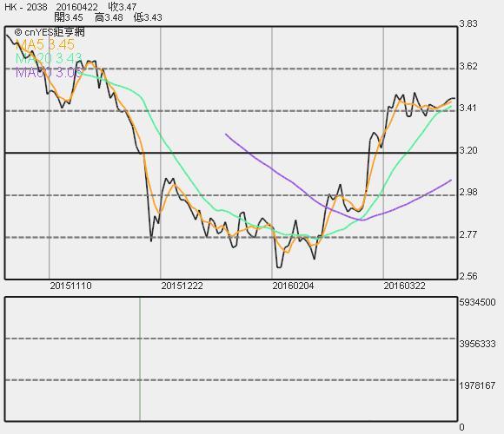Select the 20160322 date label
The image size is (504, 434).
(x=404, y=286)
